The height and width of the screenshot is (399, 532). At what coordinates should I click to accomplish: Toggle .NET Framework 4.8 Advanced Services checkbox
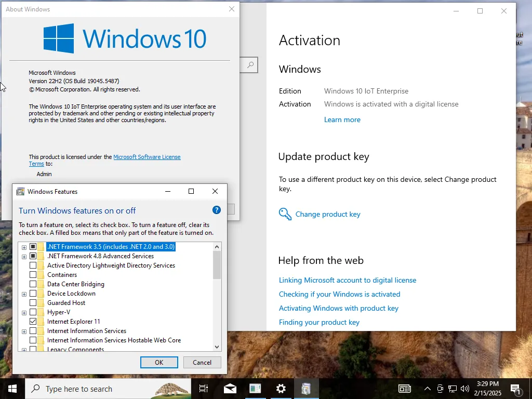pos(33,256)
